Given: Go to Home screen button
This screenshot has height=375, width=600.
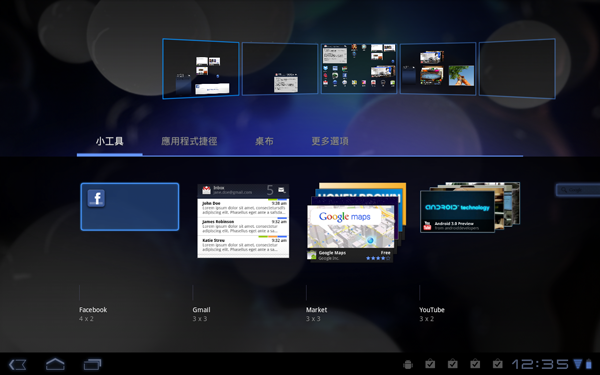Looking at the screenshot, I should (x=55, y=364).
